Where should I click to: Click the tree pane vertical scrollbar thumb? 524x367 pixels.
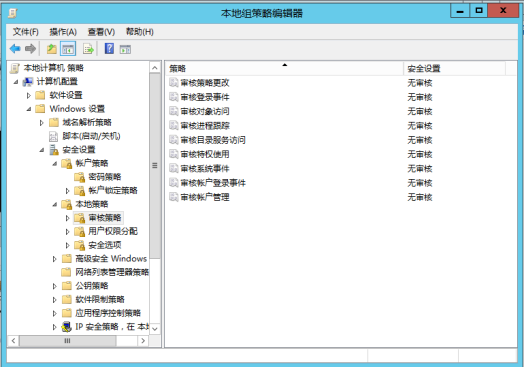point(155,166)
